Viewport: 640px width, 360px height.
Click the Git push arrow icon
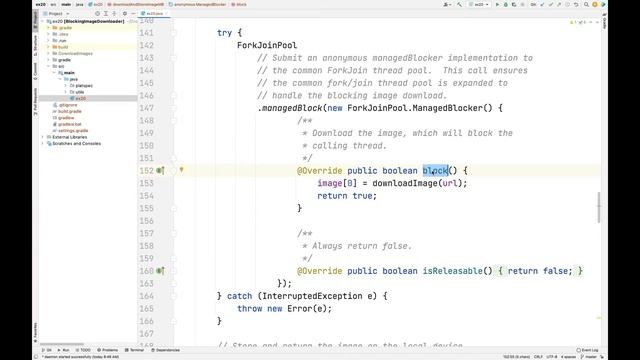(x=559, y=4)
